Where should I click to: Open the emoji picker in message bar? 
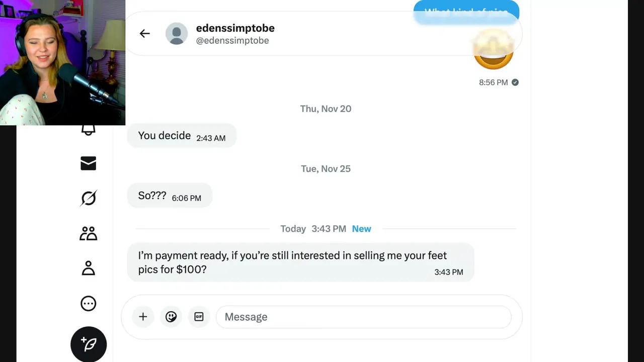[x=171, y=317]
